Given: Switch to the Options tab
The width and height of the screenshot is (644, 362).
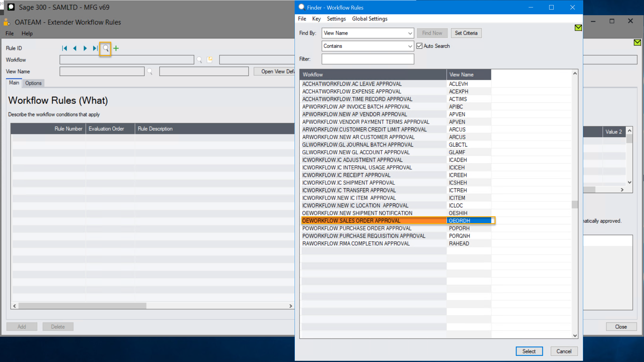Looking at the screenshot, I should click(33, 83).
